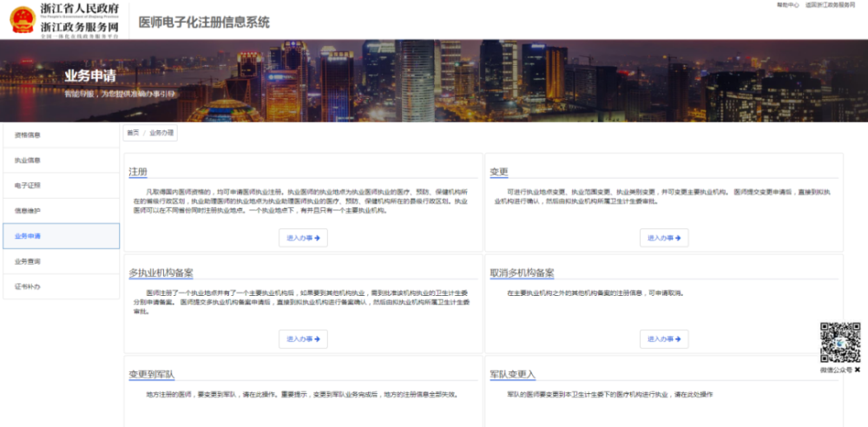Click 首页 in the breadcrumb
The image size is (868, 427).
133,133
